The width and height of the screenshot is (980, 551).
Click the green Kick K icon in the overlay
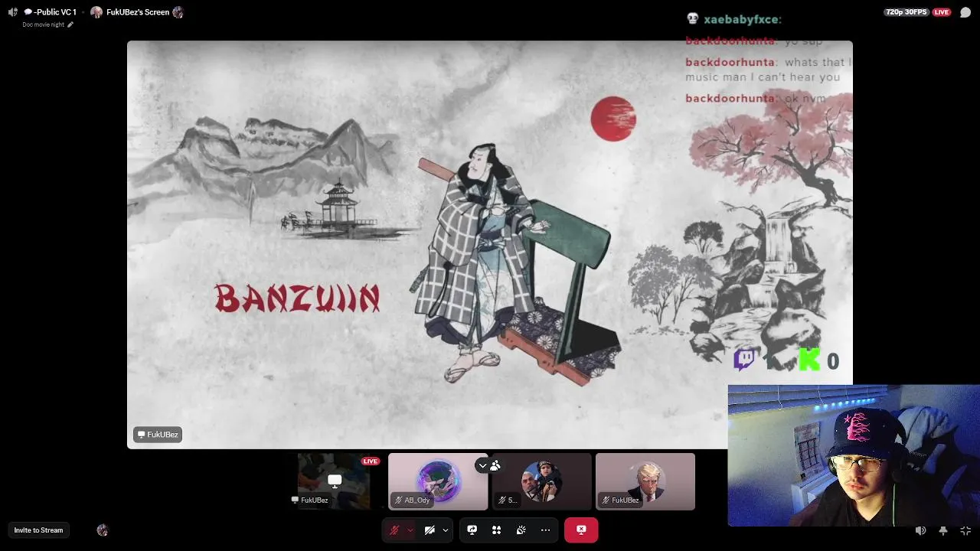click(x=808, y=360)
